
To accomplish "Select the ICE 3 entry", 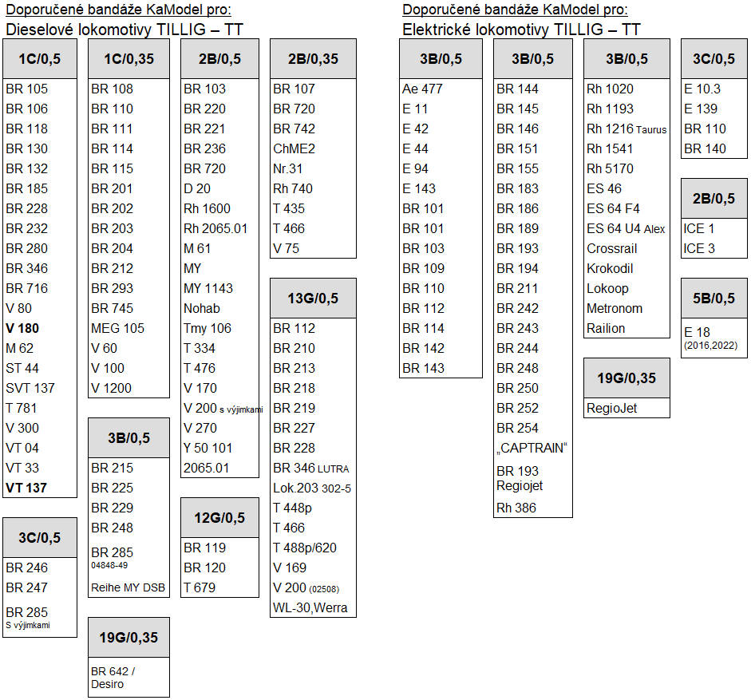I will (699, 248).
